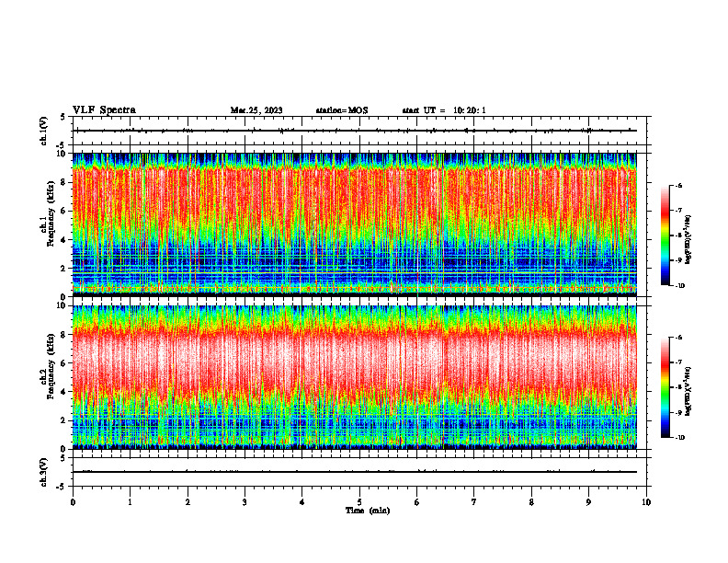Select the "start UT = 10:20: 1" text
This screenshot has height=563, width=728.
[x=444, y=110]
